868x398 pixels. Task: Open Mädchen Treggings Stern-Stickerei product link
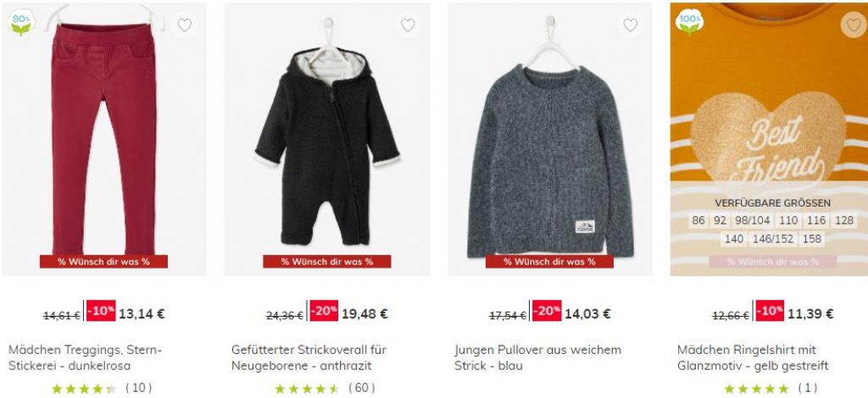tap(86, 357)
